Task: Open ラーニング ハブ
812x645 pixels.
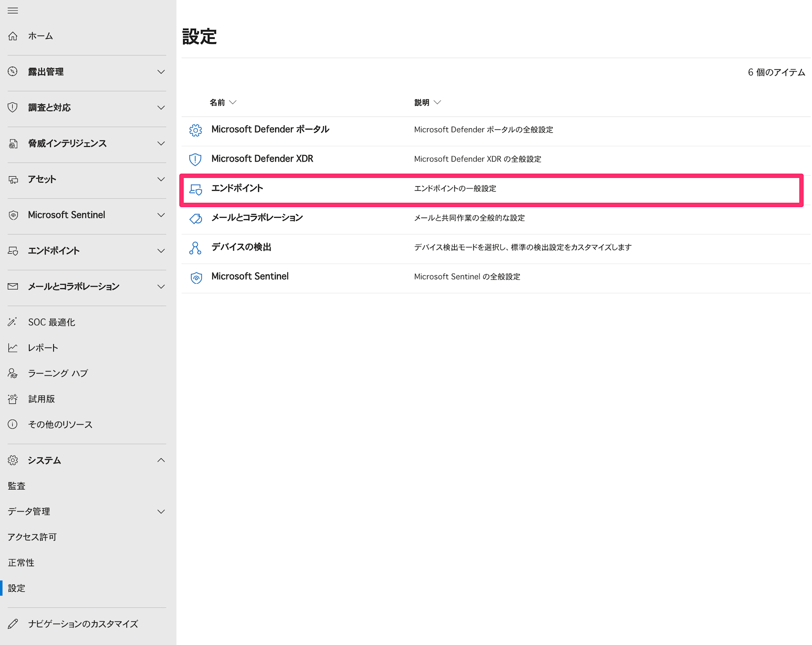Action: coord(58,373)
